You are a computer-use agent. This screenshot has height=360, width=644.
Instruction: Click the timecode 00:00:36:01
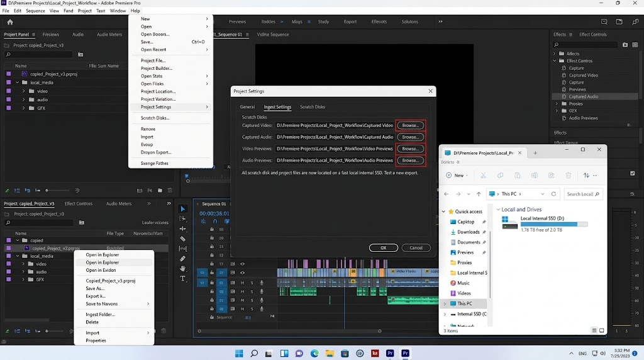214,214
